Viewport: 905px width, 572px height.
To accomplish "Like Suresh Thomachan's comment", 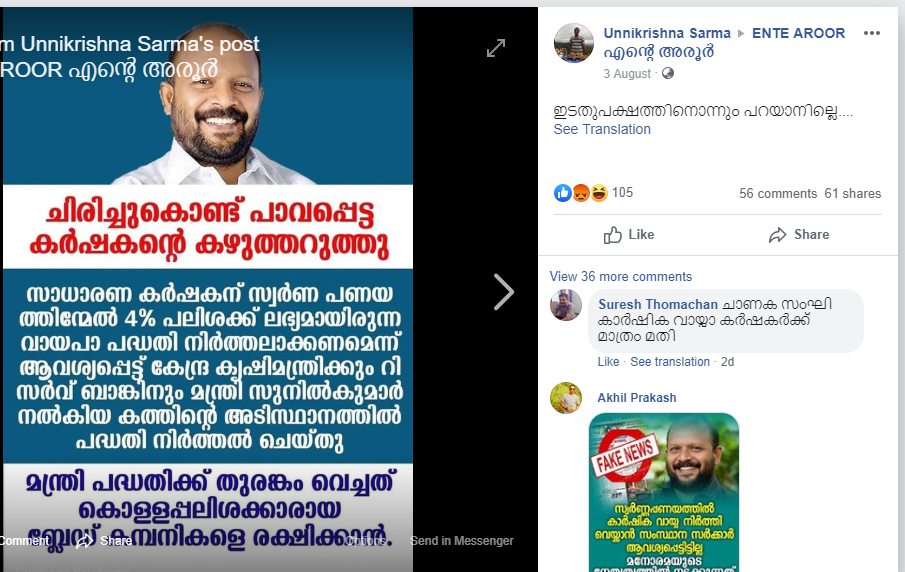I will 608,362.
